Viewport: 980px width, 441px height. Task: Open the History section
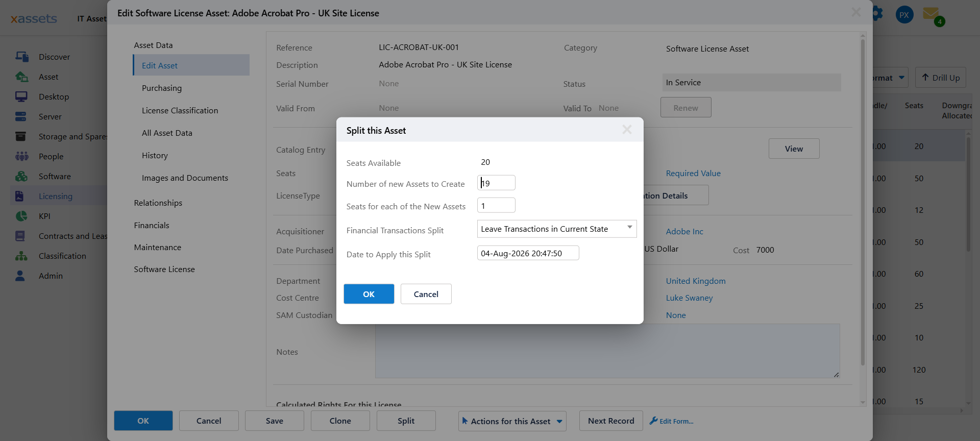click(155, 155)
